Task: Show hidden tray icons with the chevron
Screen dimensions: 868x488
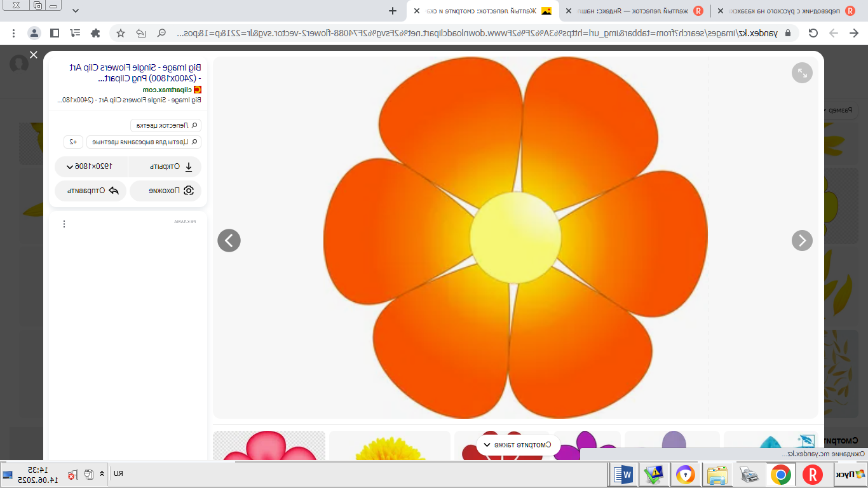Action: pyautogui.click(x=102, y=474)
